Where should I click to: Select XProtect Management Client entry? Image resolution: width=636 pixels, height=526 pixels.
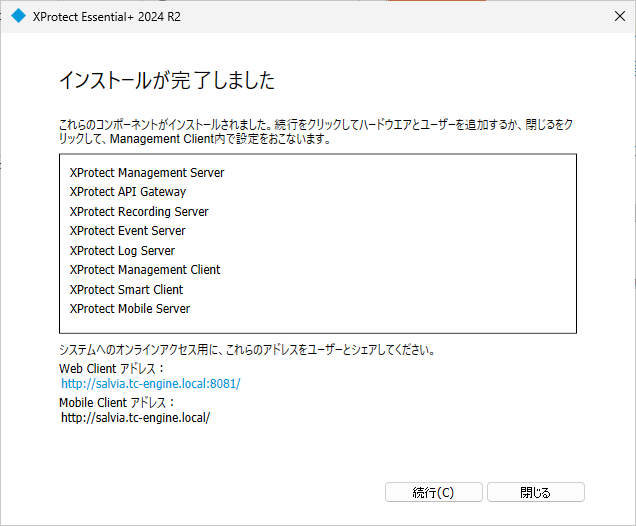145,270
